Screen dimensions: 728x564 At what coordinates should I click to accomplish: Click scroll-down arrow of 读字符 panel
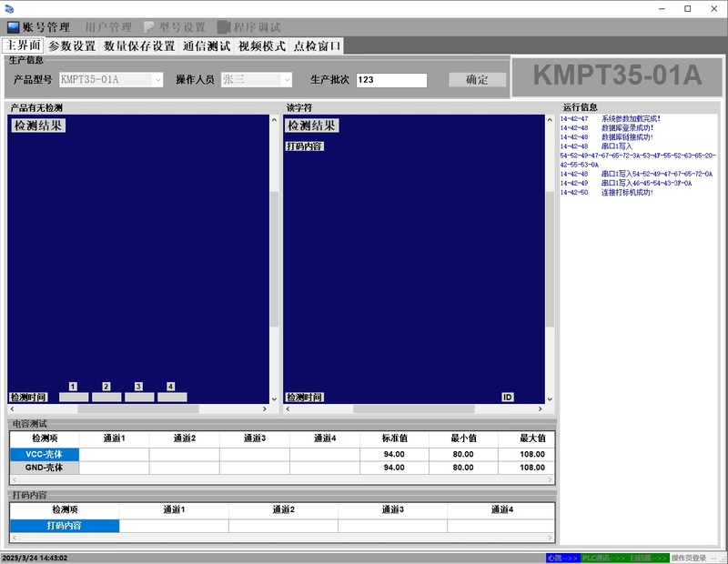(550, 398)
